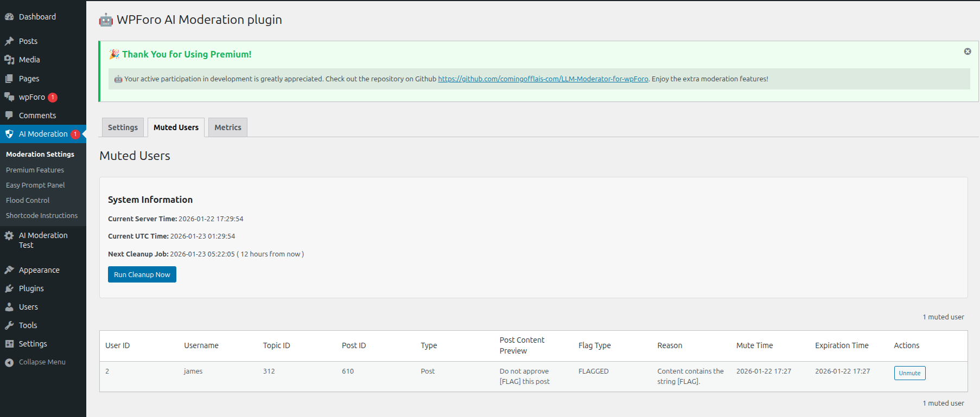This screenshot has width=980, height=417.
Task: Open the Metrics tab
Action: [x=228, y=127]
